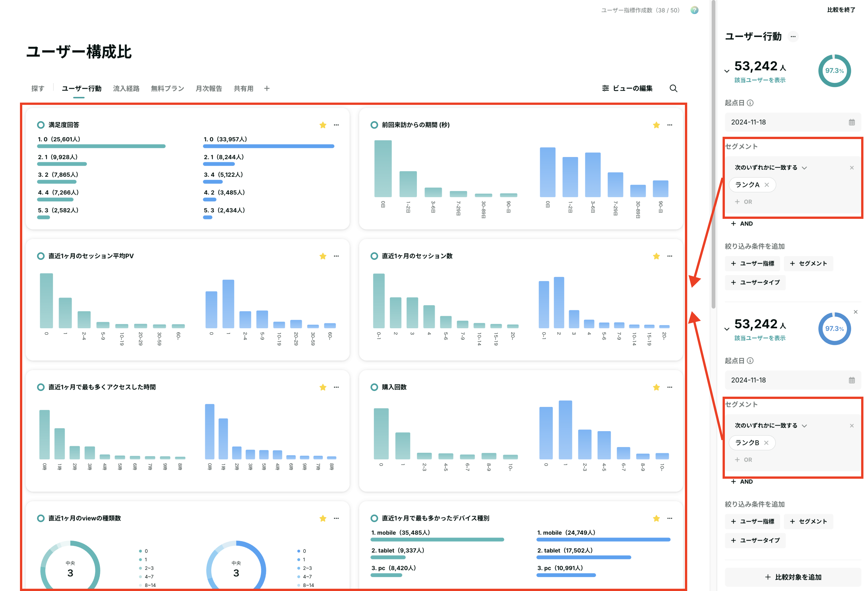Image resolution: width=868 pixels, height=591 pixels.
Task: Click first 該当ユーザーを表示 link
Action: (760, 80)
